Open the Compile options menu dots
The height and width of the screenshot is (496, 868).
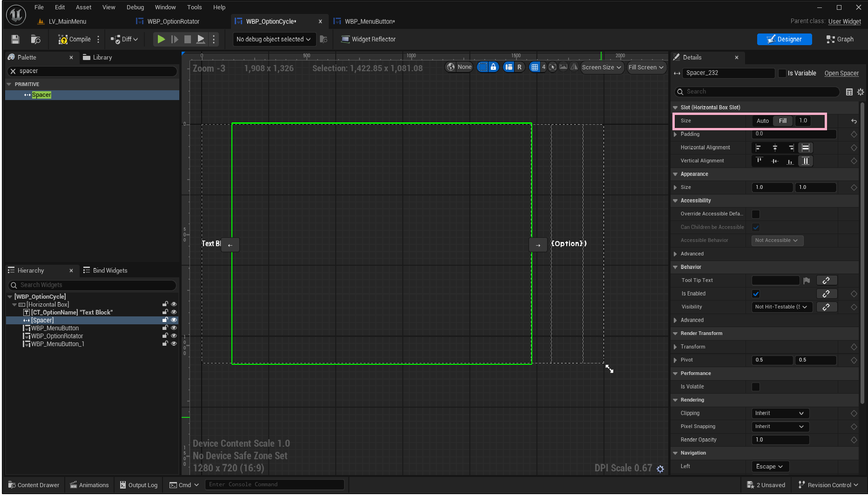point(98,40)
